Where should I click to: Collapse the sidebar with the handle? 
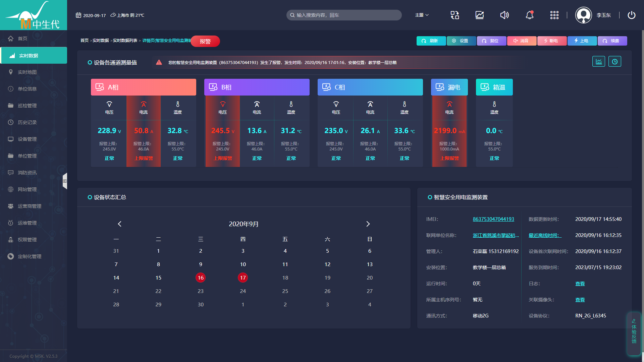tap(65, 181)
